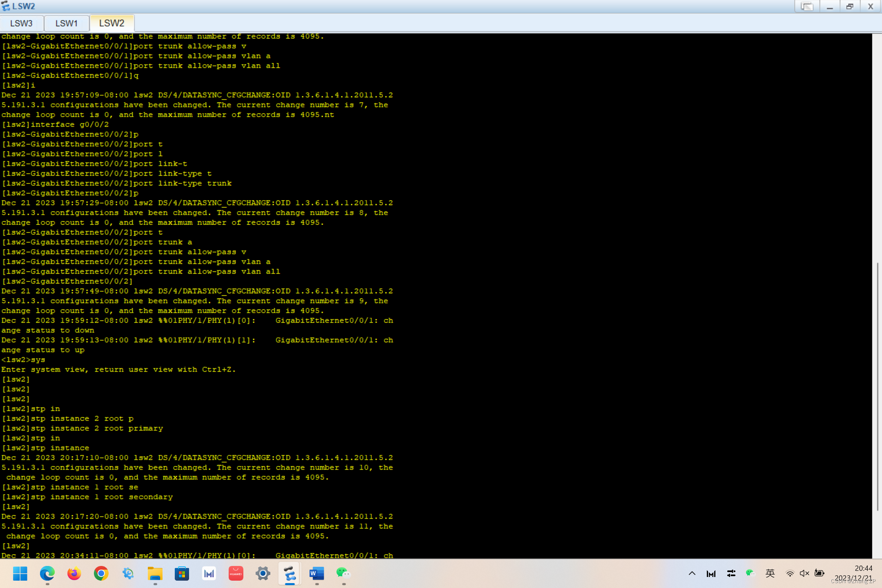Select the LSW2 tab
Viewport: 882px width, 588px height.
tap(111, 23)
